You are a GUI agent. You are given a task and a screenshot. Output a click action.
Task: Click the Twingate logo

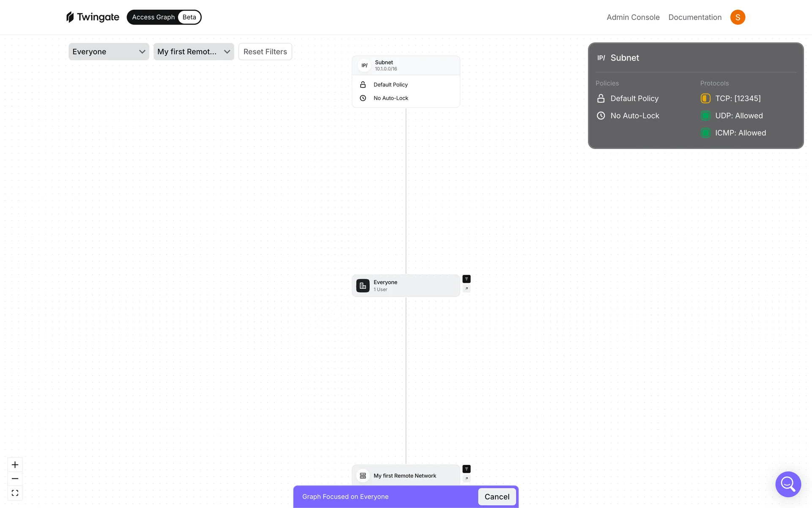(93, 17)
